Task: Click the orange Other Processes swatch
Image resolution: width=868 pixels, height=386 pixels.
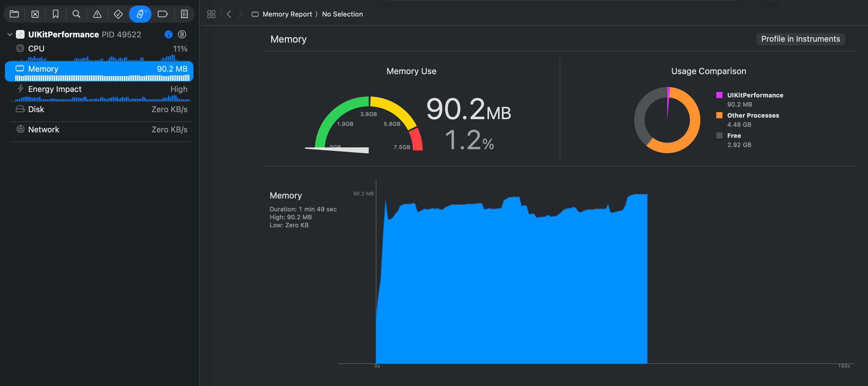Action: (719, 115)
